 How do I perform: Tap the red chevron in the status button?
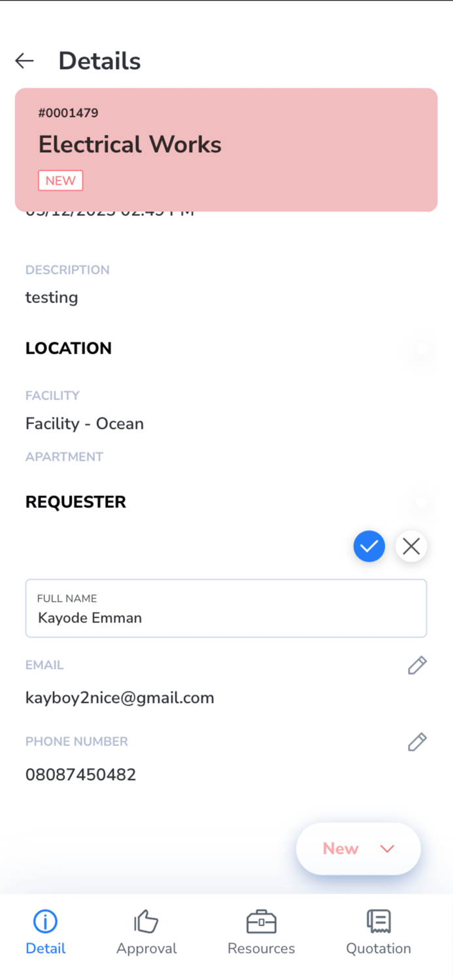[x=387, y=849]
